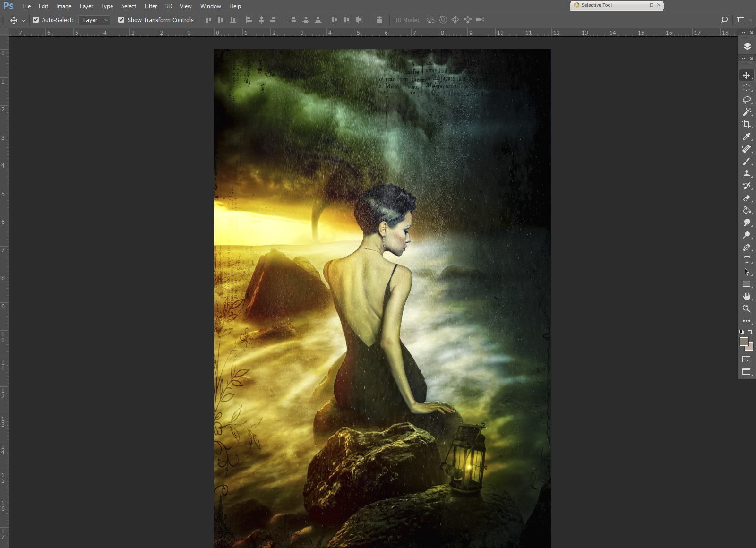
Task: Open the Auto-Select Layer dropdown
Action: click(x=94, y=20)
